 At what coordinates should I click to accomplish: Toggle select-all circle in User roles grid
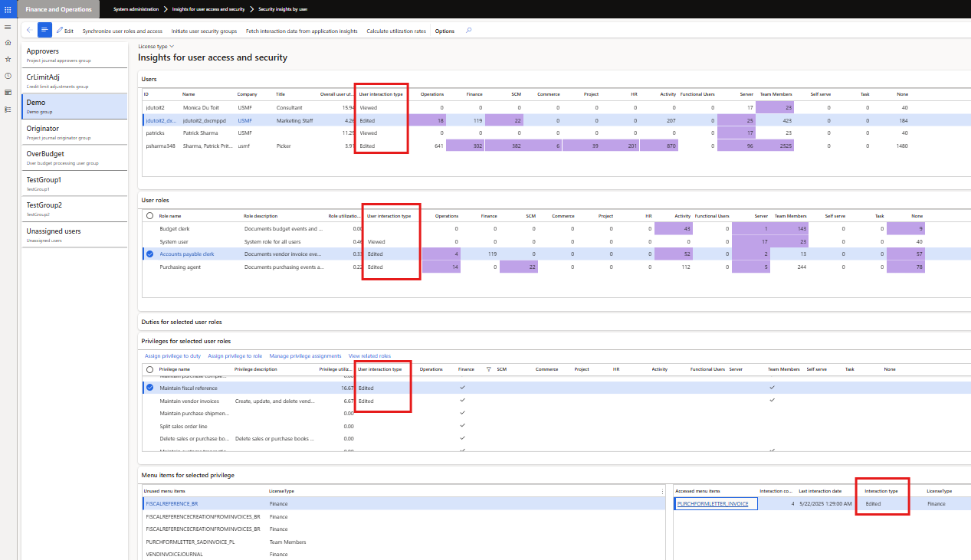click(149, 216)
